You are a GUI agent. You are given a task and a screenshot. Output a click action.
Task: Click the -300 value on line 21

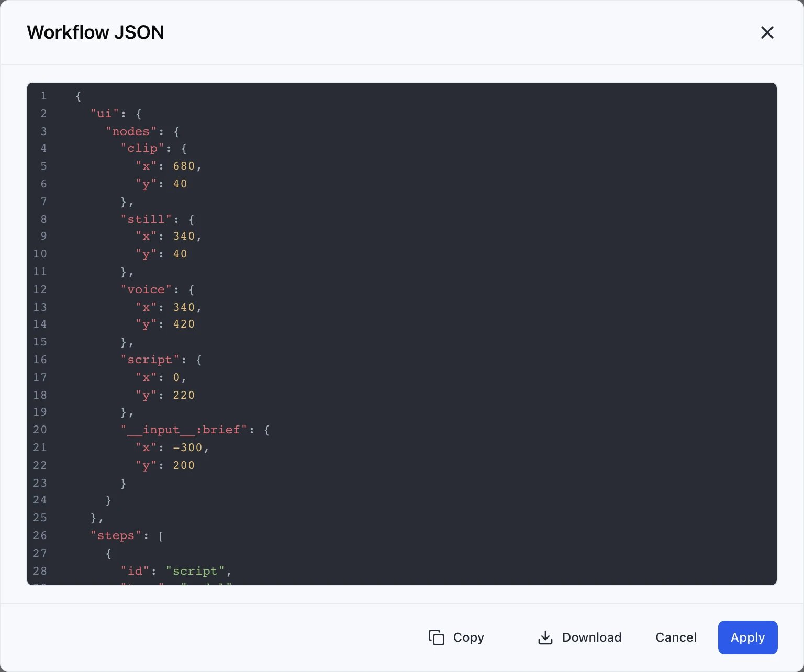[187, 447]
